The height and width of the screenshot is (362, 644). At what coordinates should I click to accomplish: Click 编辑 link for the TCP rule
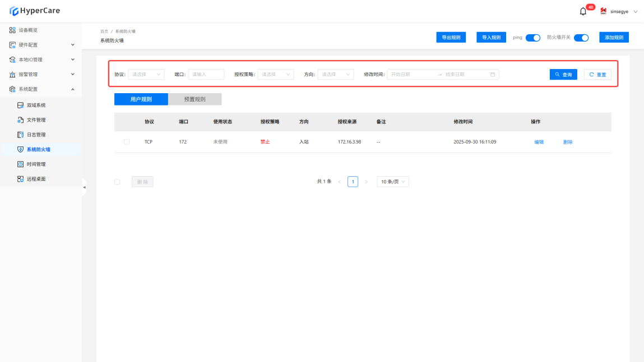coord(539,142)
